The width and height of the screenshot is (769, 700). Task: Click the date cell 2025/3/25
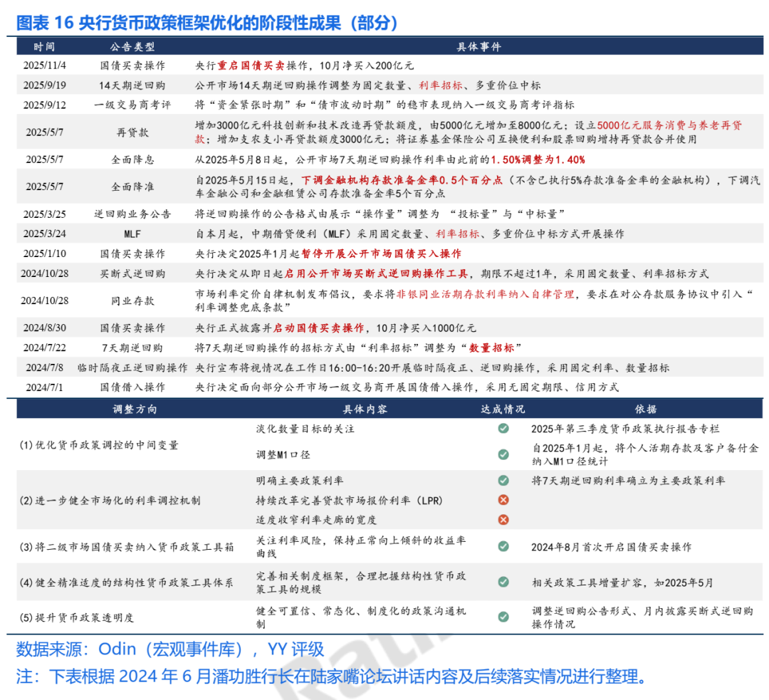(x=45, y=214)
